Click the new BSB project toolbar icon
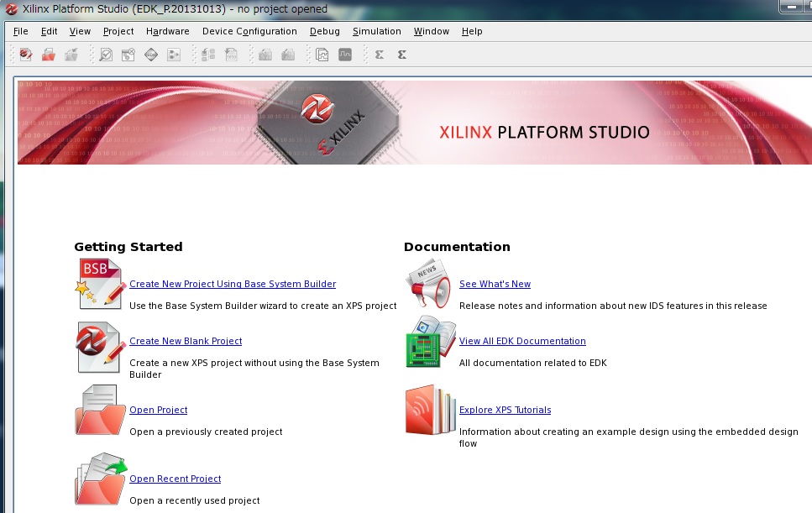This screenshot has width=812, height=513. pyautogui.click(x=25, y=55)
